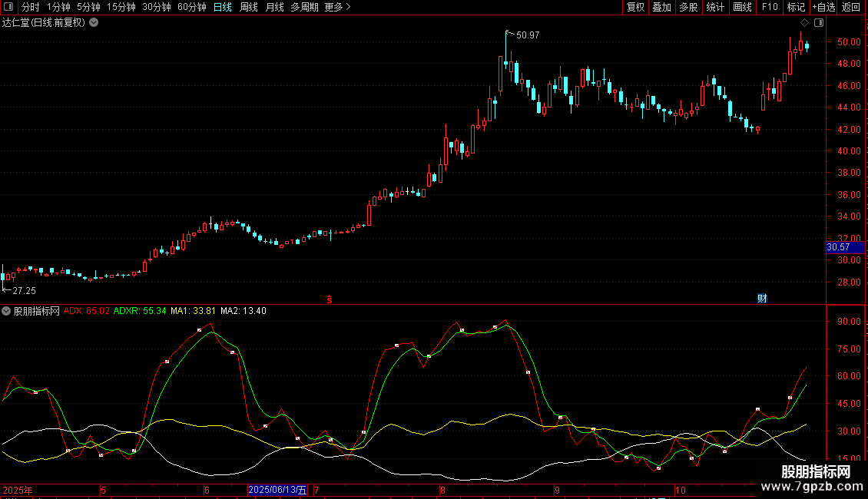Click the ADX: 65.02 readout
The image size is (868, 499).
tap(86, 311)
